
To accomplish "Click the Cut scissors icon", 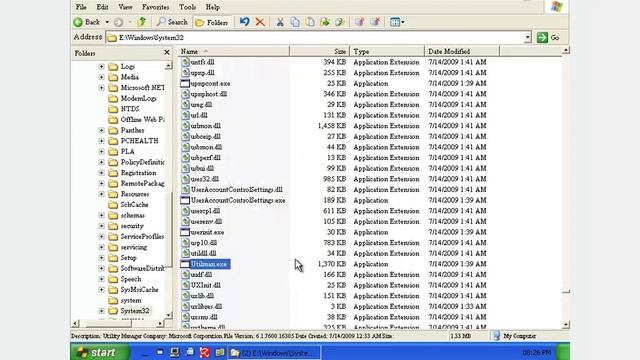I will (280, 22).
